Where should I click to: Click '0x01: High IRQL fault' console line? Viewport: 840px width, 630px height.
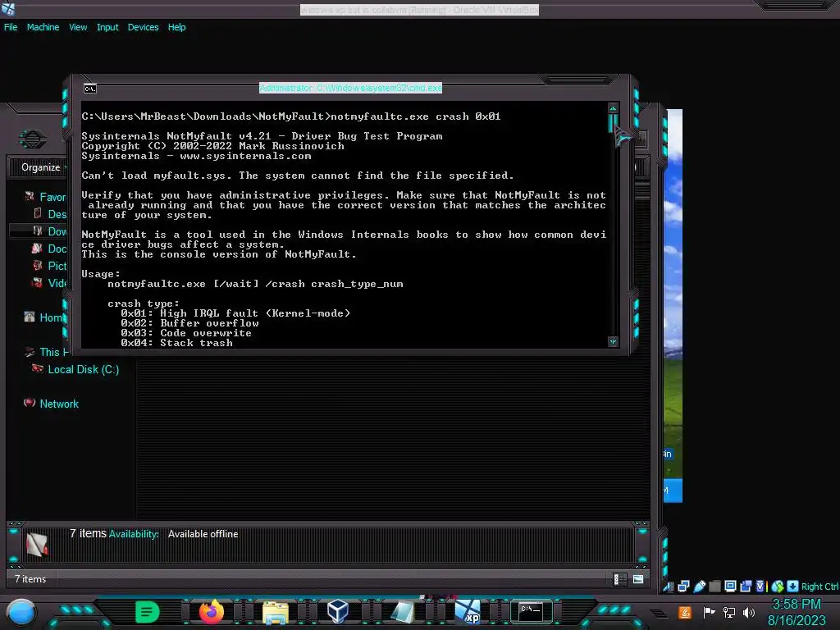pos(235,313)
